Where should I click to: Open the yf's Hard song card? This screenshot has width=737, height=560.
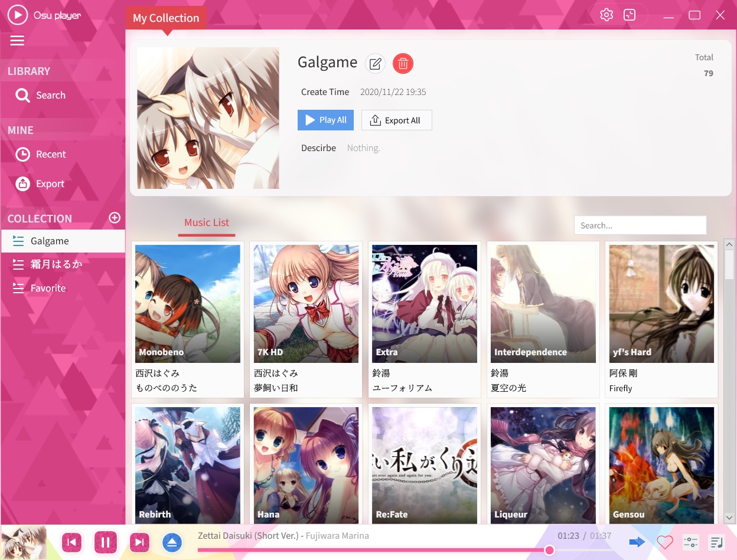661,319
